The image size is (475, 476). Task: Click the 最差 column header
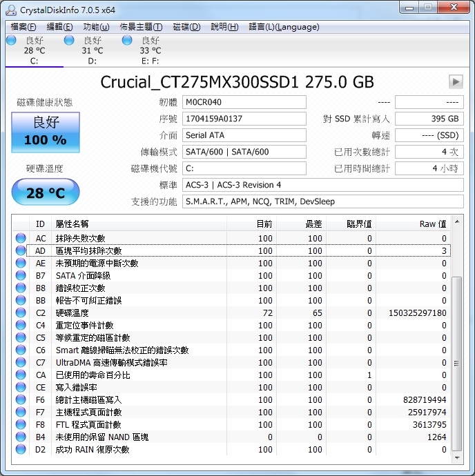pyautogui.click(x=302, y=224)
